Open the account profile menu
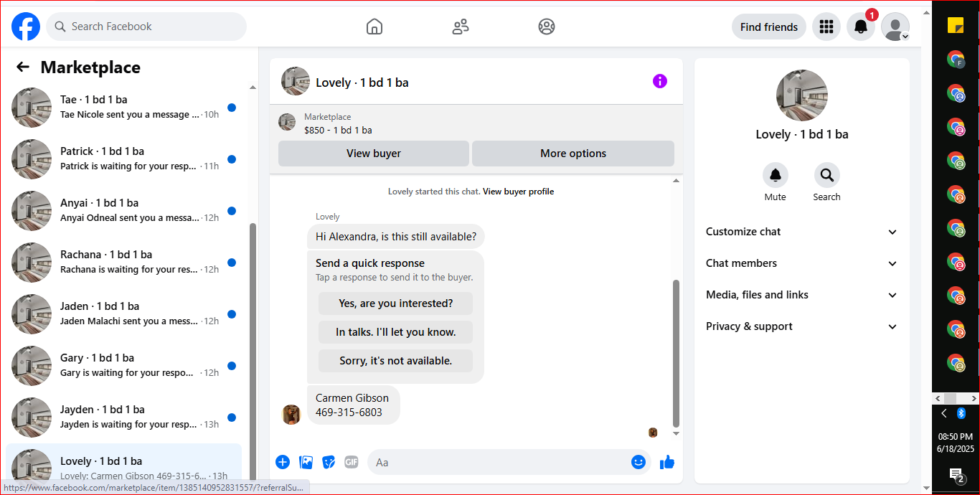Image resolution: width=980 pixels, height=495 pixels. point(895,27)
